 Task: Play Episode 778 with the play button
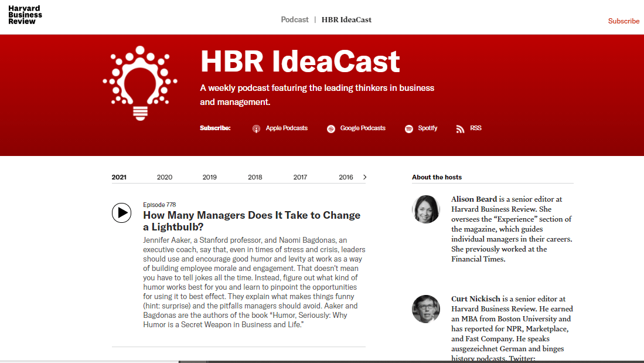pyautogui.click(x=121, y=212)
